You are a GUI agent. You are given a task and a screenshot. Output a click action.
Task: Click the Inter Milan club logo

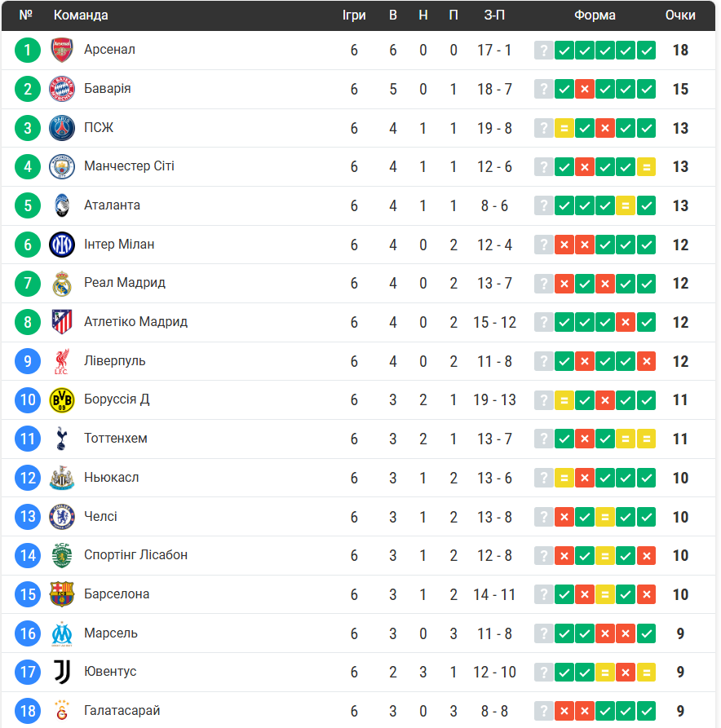coord(62,245)
